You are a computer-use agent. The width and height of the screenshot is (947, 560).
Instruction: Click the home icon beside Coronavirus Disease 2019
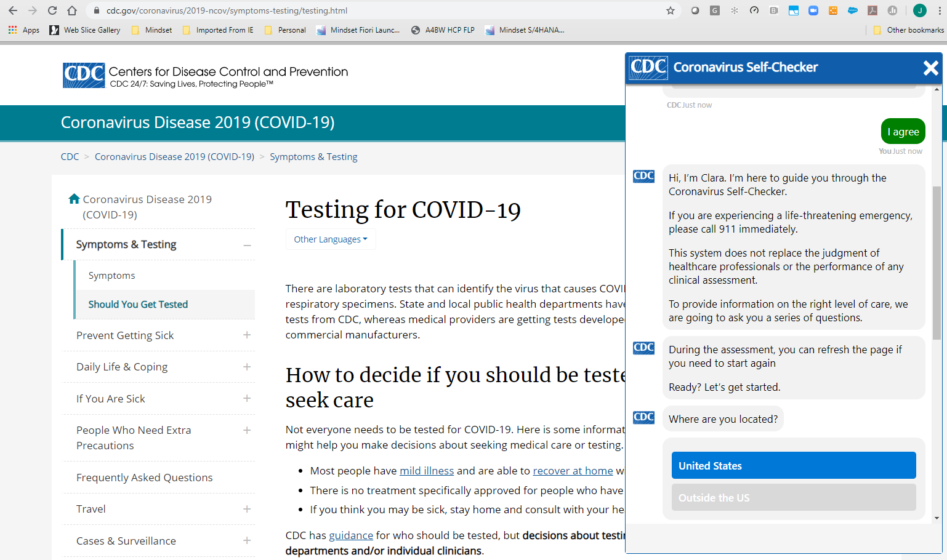(74, 199)
